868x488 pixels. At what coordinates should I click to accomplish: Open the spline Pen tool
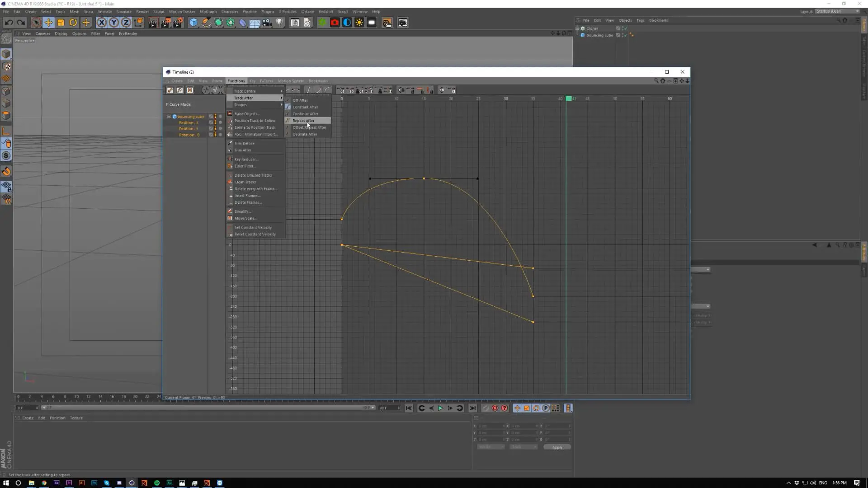tap(206, 23)
